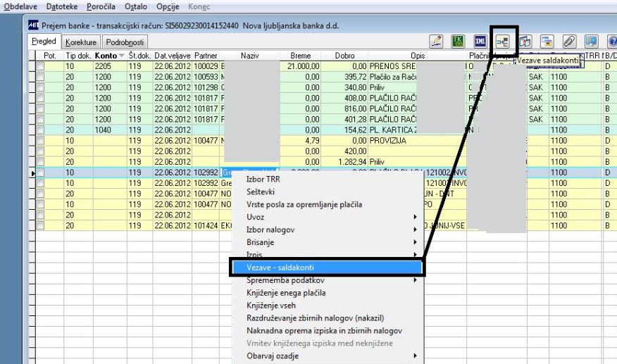Select Seštevki context menu entry
The width and height of the screenshot is (617, 364).
coord(328,192)
